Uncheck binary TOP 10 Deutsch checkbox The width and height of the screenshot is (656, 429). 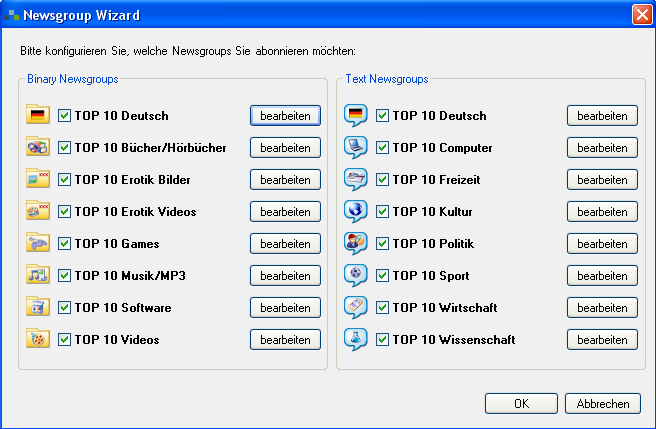(x=64, y=116)
